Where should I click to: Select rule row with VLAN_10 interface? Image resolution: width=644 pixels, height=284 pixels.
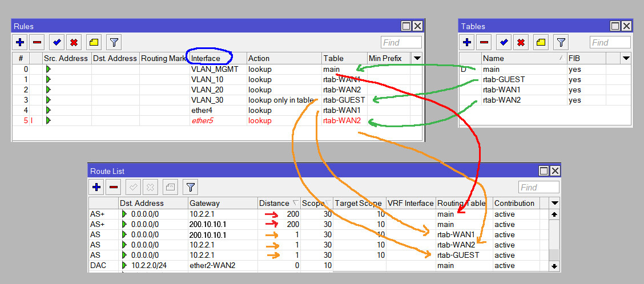[218, 80]
